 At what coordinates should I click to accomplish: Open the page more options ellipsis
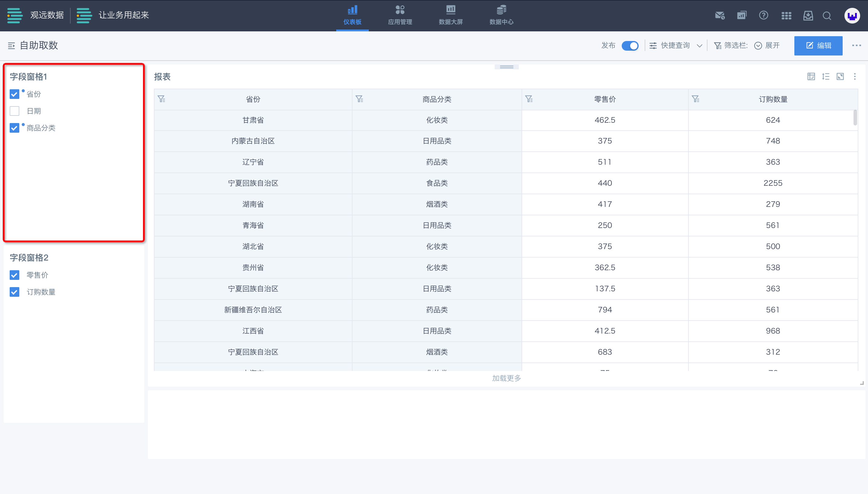click(x=856, y=46)
